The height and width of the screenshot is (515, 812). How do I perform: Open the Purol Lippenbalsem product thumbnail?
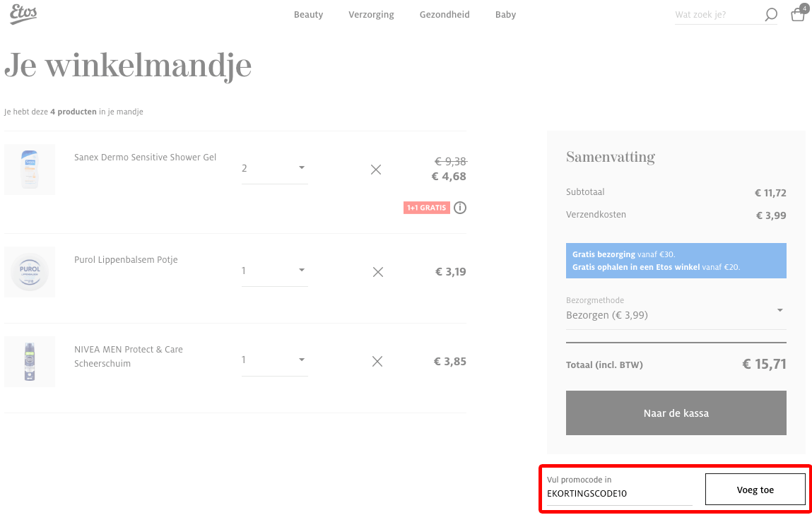pos(30,272)
